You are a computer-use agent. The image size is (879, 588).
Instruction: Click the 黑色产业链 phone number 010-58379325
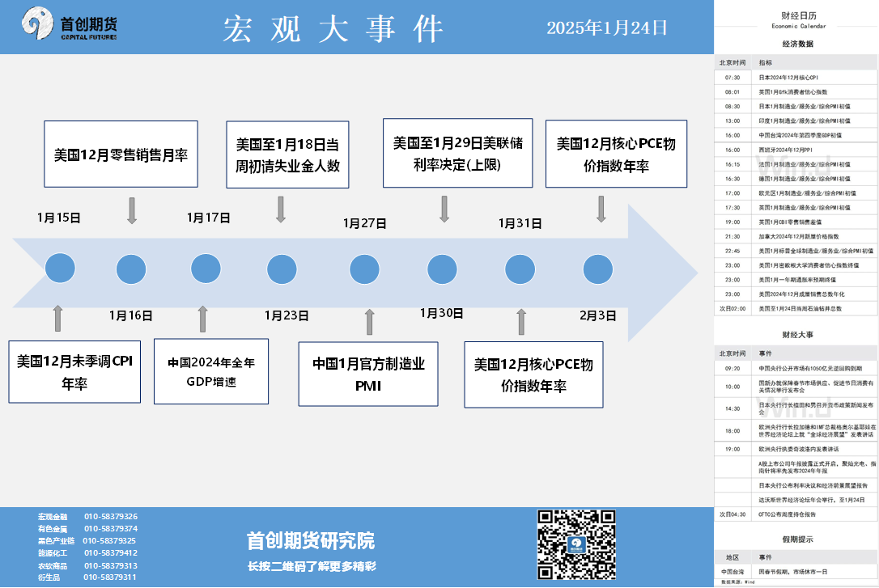(x=109, y=541)
